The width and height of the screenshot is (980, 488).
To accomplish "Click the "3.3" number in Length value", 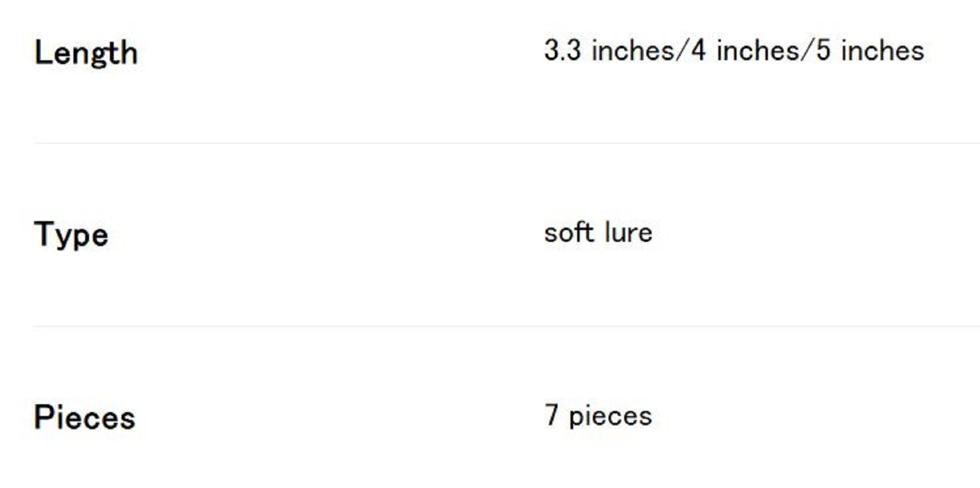I will 563,51.
